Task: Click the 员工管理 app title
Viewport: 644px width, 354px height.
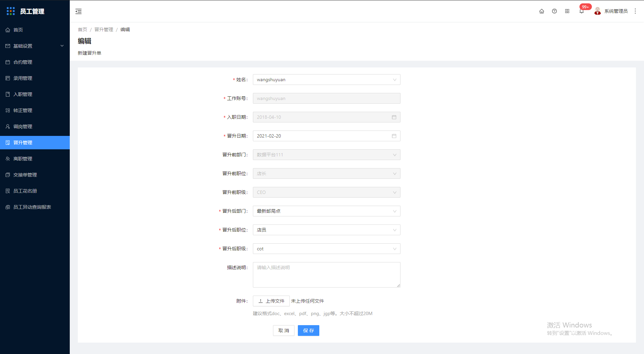Action: [32, 11]
